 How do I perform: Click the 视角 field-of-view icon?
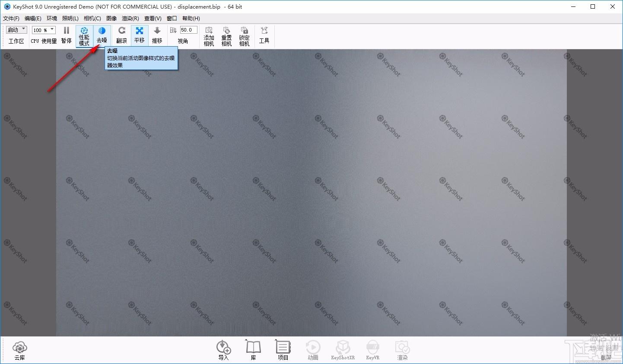173,30
